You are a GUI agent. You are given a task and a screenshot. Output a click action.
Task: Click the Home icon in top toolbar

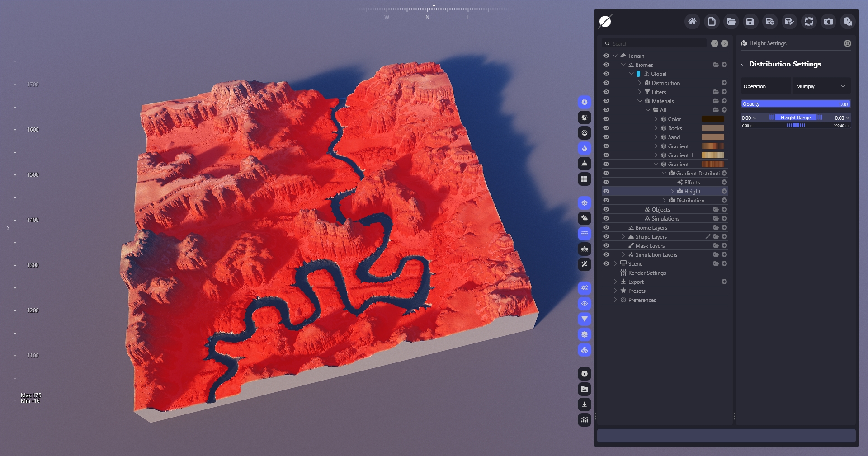692,21
